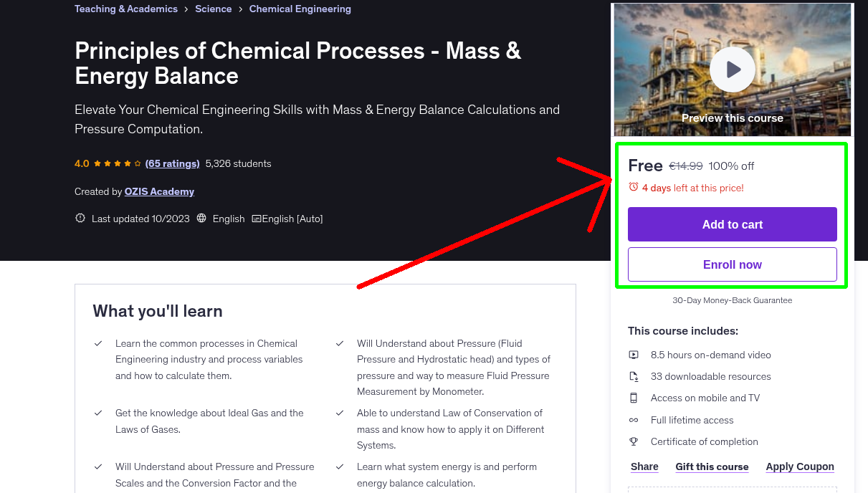Click the Add to cart button

[732, 224]
